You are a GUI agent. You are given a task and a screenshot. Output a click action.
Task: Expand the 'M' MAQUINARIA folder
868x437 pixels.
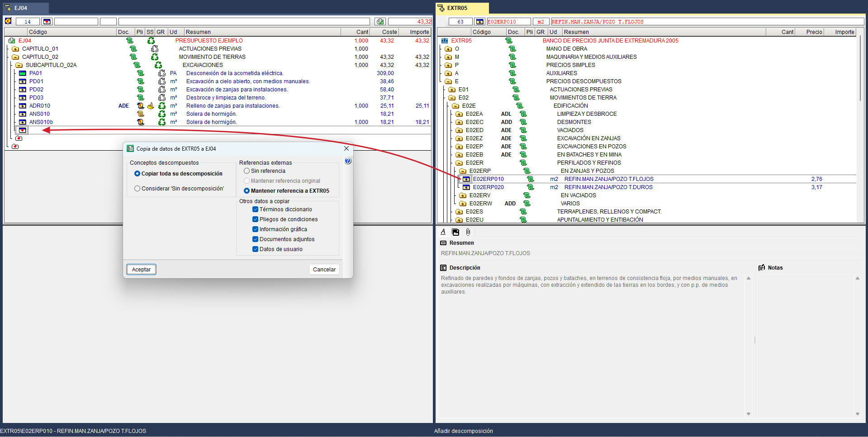[x=448, y=57]
